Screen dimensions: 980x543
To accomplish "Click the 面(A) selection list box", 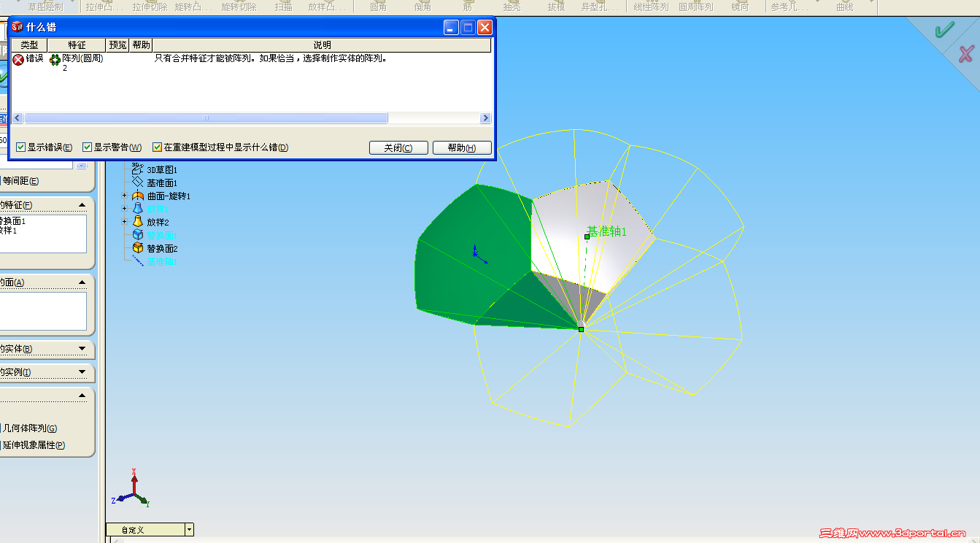I will 43,311.
